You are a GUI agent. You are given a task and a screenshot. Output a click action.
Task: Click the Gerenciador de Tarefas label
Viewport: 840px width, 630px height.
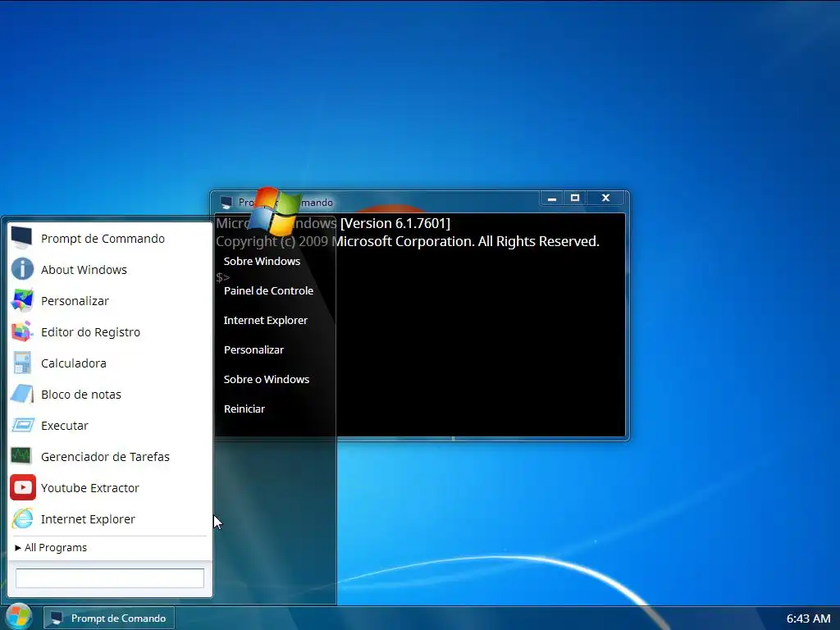[x=105, y=456]
